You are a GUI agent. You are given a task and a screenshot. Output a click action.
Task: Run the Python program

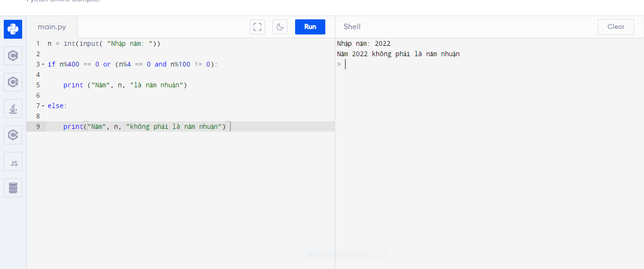(310, 27)
